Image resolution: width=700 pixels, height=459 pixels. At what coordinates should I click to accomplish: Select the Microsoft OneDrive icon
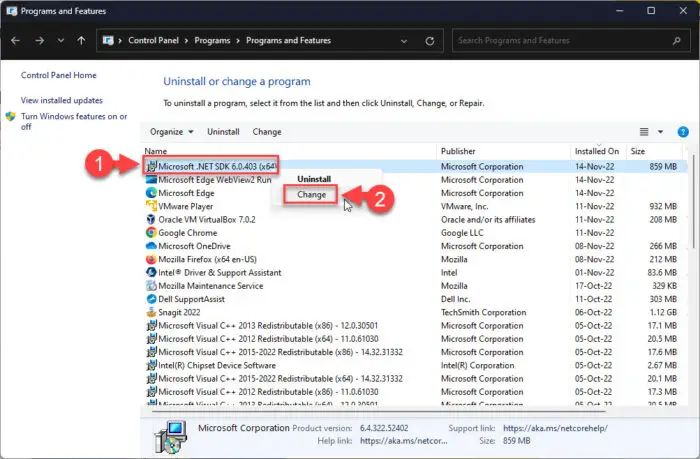pyautogui.click(x=151, y=246)
